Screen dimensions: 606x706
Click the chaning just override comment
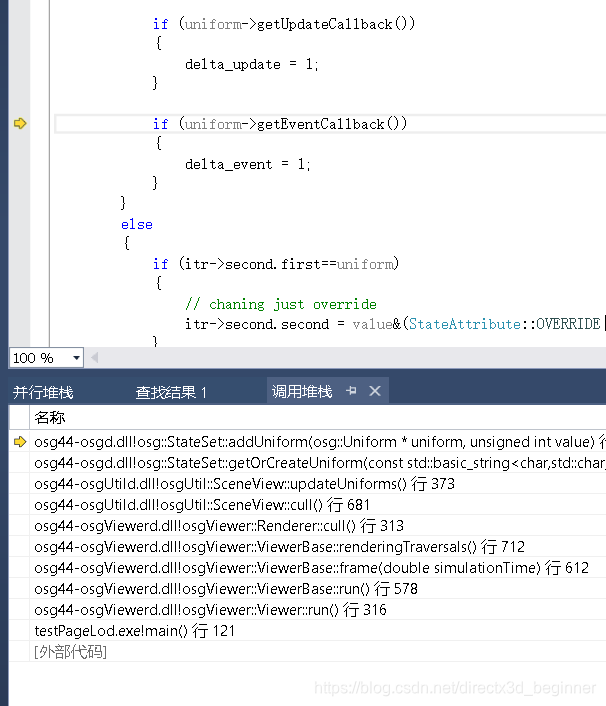pyautogui.click(x=281, y=304)
